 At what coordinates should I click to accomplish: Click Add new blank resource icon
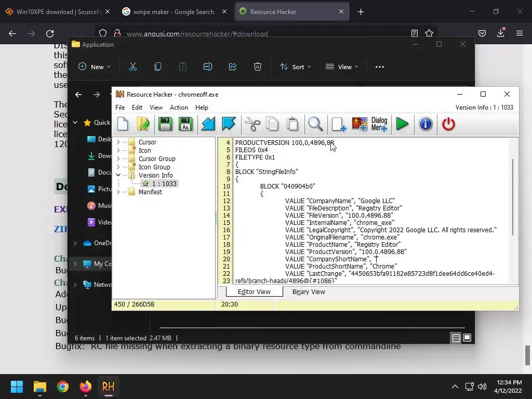(x=339, y=124)
